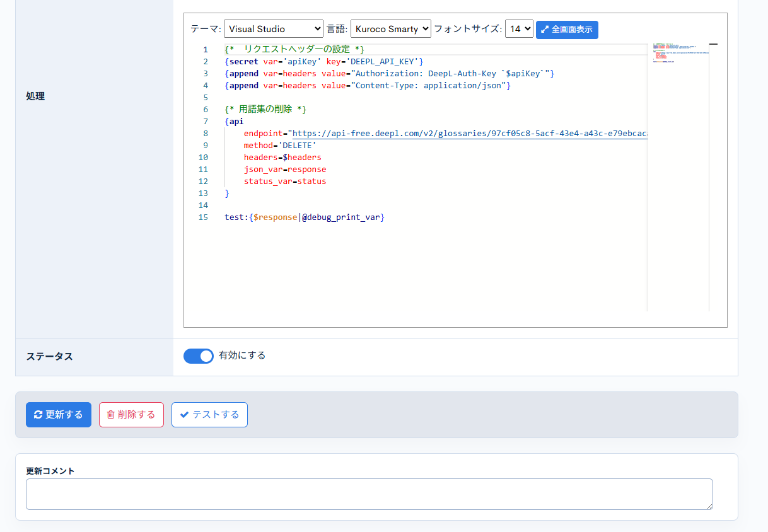The height and width of the screenshot is (532, 768).
Task: Click the ステータス row label
Action: coord(49,356)
